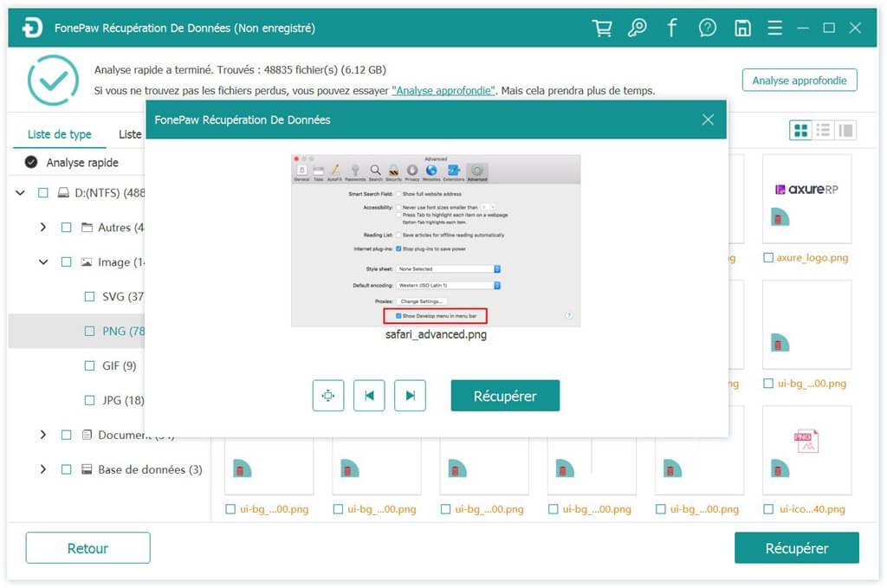Screen dimensions: 887x588
Task: Switch to detail column view
Action: pos(845,131)
